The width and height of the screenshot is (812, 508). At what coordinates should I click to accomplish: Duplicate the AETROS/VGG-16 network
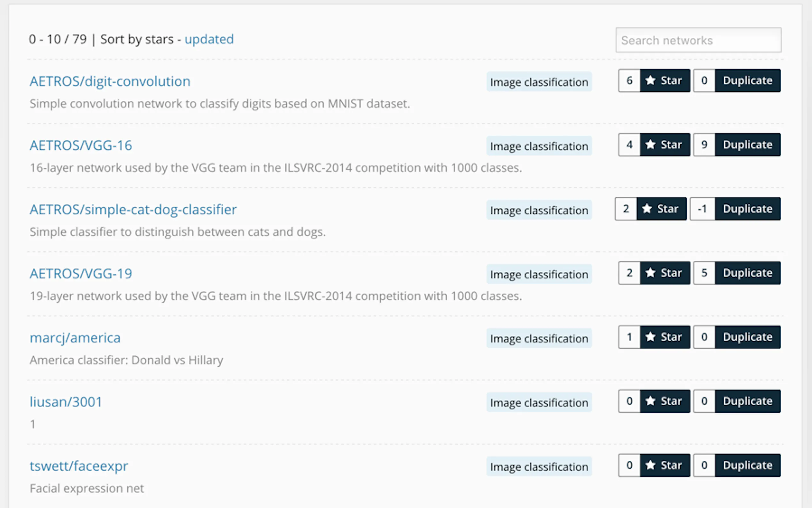click(x=747, y=145)
